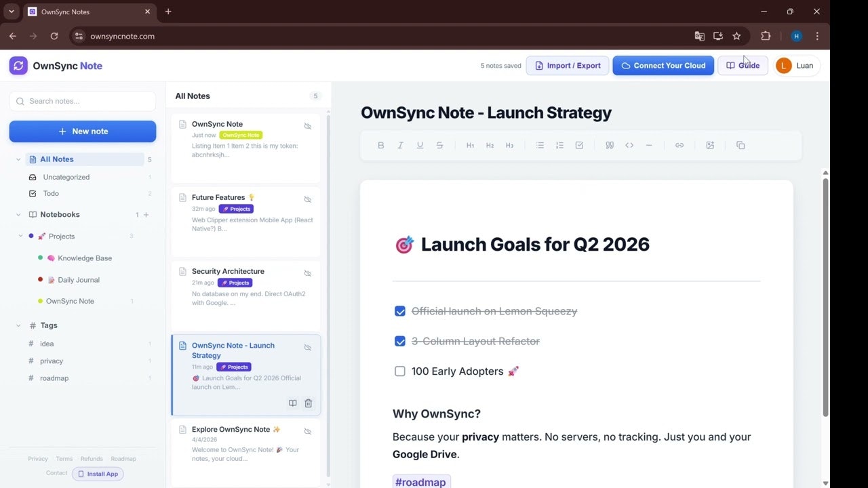Apply strikethrough formatting from the toolbar
The image size is (868, 488).
point(439,145)
